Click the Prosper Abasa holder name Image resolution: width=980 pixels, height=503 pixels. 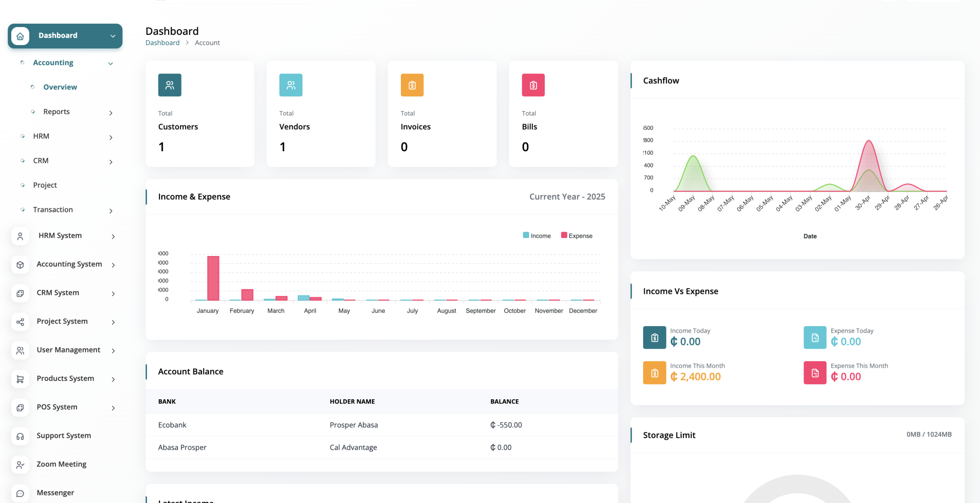pos(354,425)
